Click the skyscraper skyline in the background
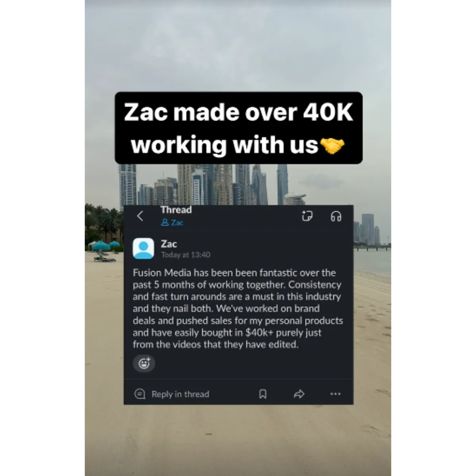This screenshot has width=476, height=476. point(209,184)
